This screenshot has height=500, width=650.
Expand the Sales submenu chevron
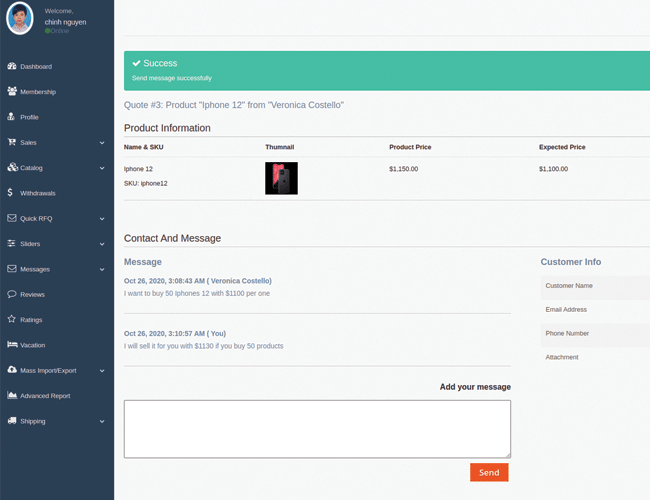102,143
